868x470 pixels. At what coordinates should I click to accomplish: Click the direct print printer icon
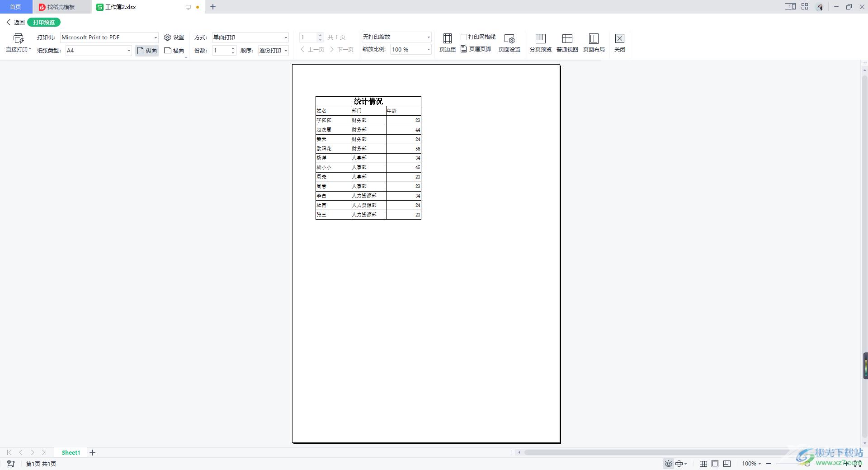click(19, 38)
